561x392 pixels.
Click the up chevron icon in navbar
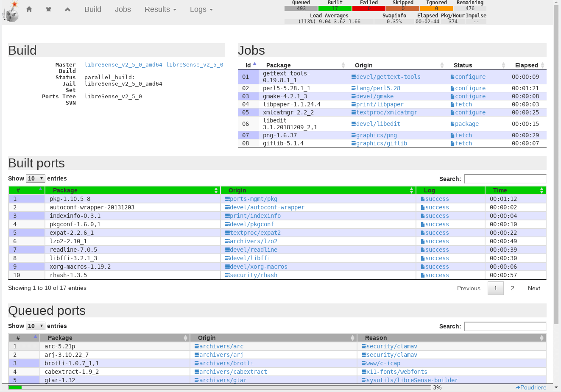[67, 9]
